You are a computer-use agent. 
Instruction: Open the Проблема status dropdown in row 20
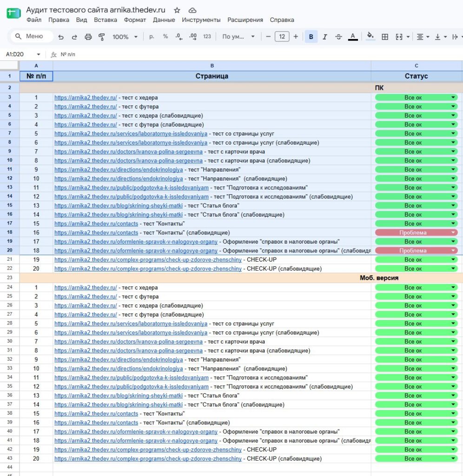coord(416,251)
